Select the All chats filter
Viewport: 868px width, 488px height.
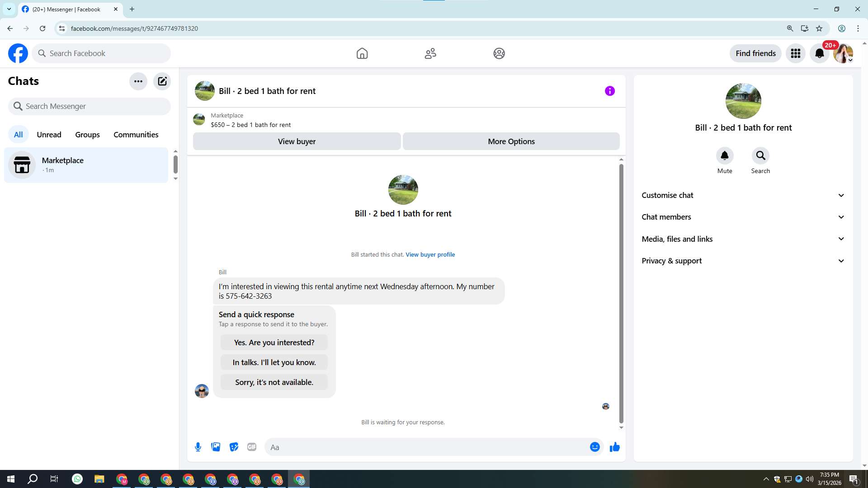[18, 135]
